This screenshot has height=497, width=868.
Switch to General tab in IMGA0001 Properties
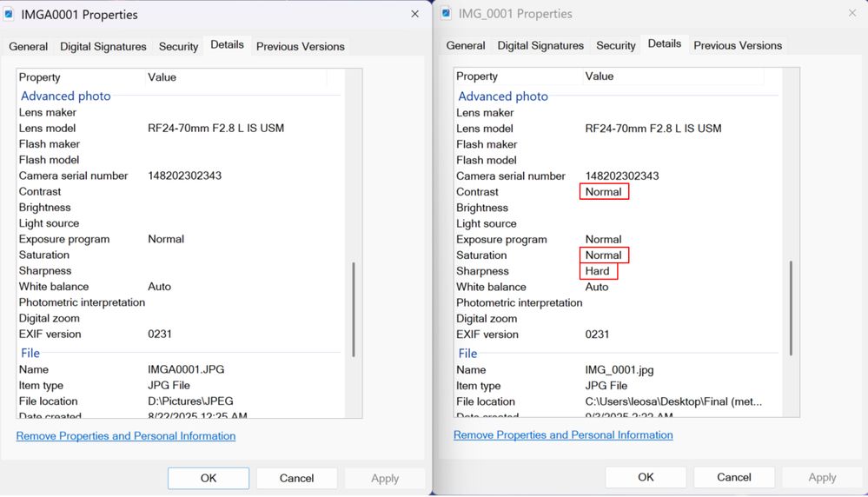[x=29, y=46]
